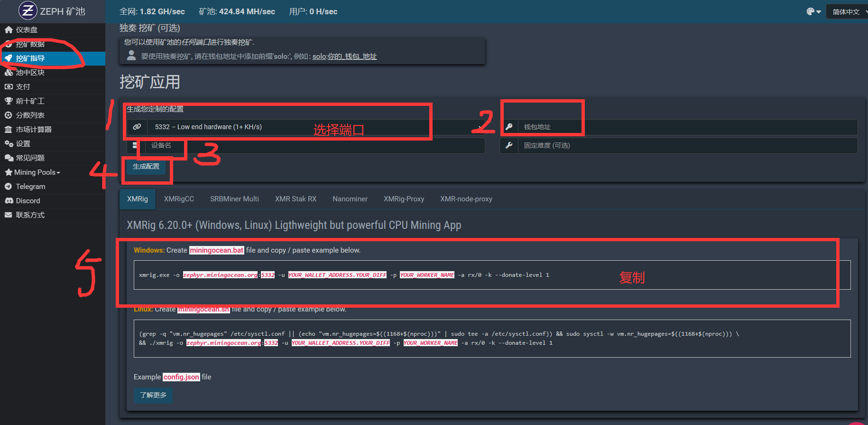Click the config.json file name
This screenshot has height=425, width=868.
(x=181, y=377)
